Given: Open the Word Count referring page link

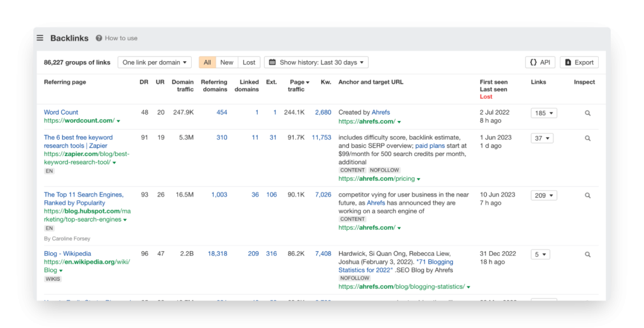Looking at the screenshot, I should [61, 113].
